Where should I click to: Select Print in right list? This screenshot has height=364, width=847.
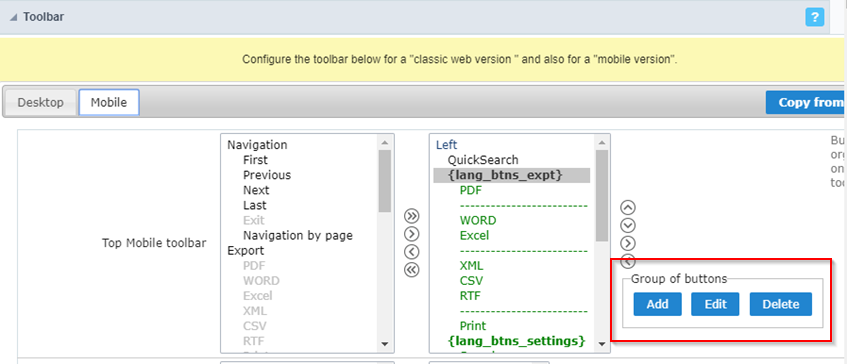[x=473, y=326]
